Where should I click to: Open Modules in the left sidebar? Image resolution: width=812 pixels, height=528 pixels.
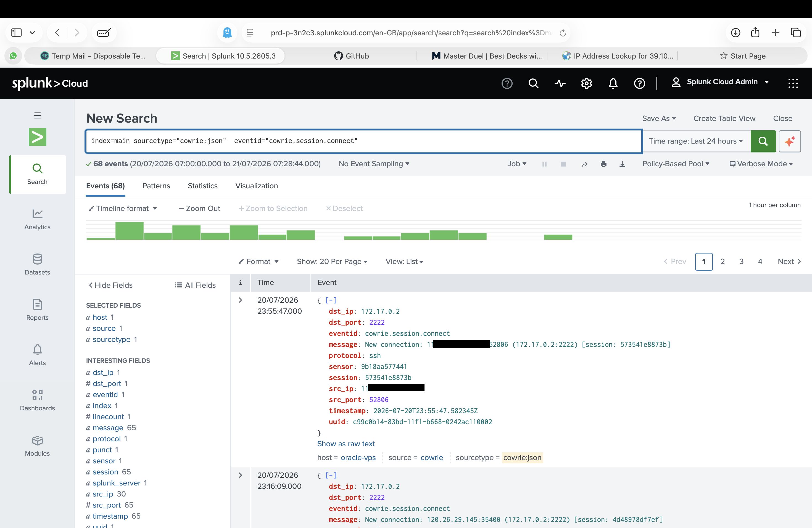pos(37,446)
